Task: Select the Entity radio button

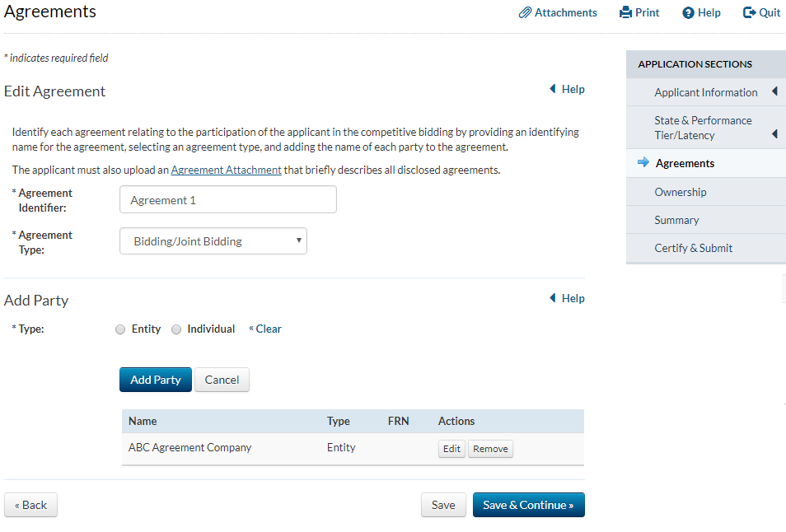Action: point(120,329)
